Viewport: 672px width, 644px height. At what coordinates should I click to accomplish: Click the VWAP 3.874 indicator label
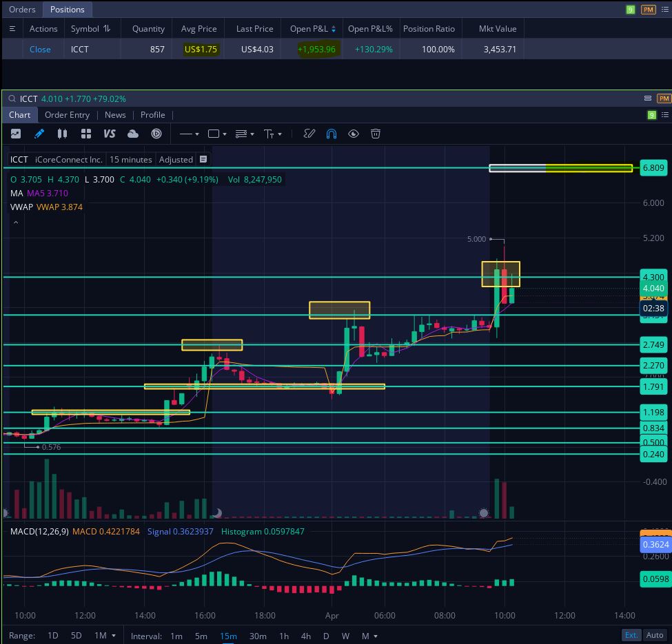tap(59, 207)
